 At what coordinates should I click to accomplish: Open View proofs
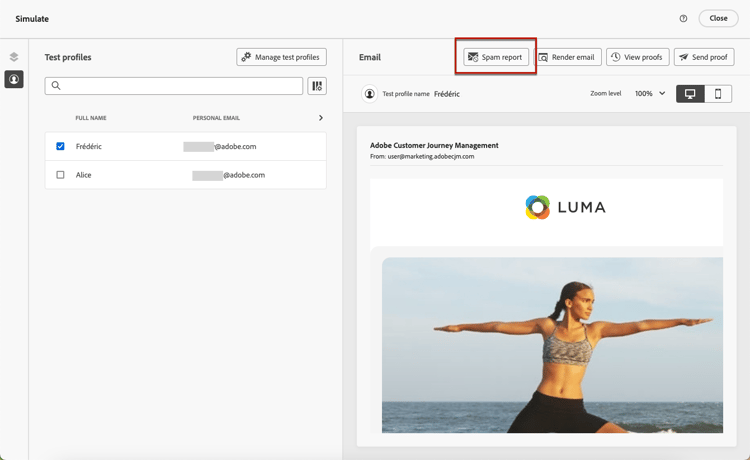(x=638, y=57)
